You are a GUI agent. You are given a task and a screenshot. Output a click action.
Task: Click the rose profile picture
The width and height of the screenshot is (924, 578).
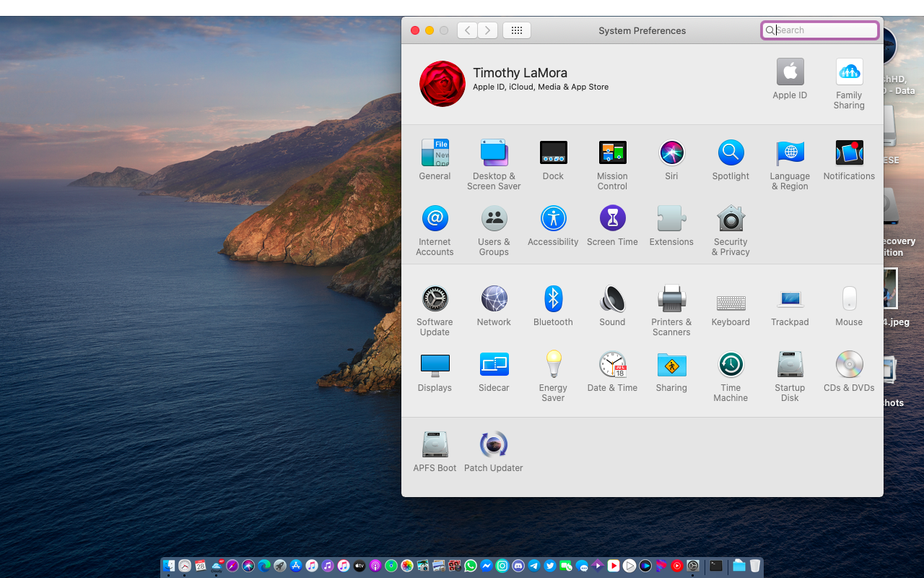(443, 84)
